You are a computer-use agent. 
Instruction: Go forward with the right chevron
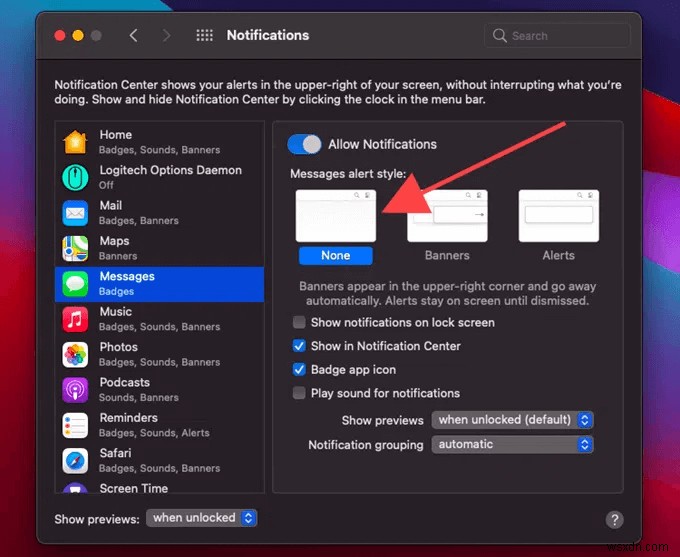(x=166, y=36)
